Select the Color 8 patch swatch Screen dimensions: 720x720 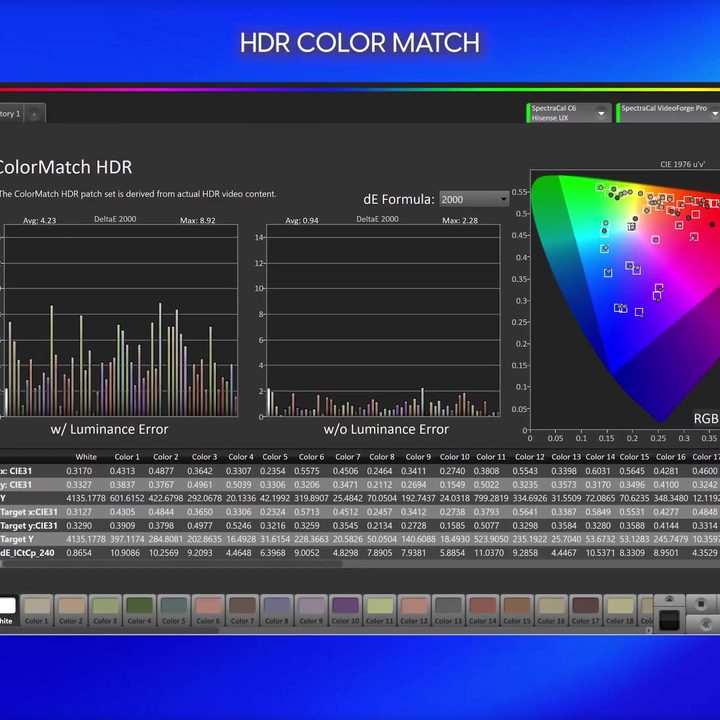(277, 610)
